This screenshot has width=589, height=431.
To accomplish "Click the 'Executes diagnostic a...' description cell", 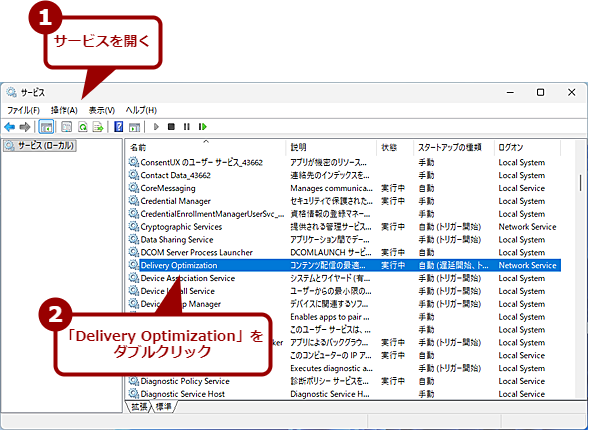I will tap(331, 368).
